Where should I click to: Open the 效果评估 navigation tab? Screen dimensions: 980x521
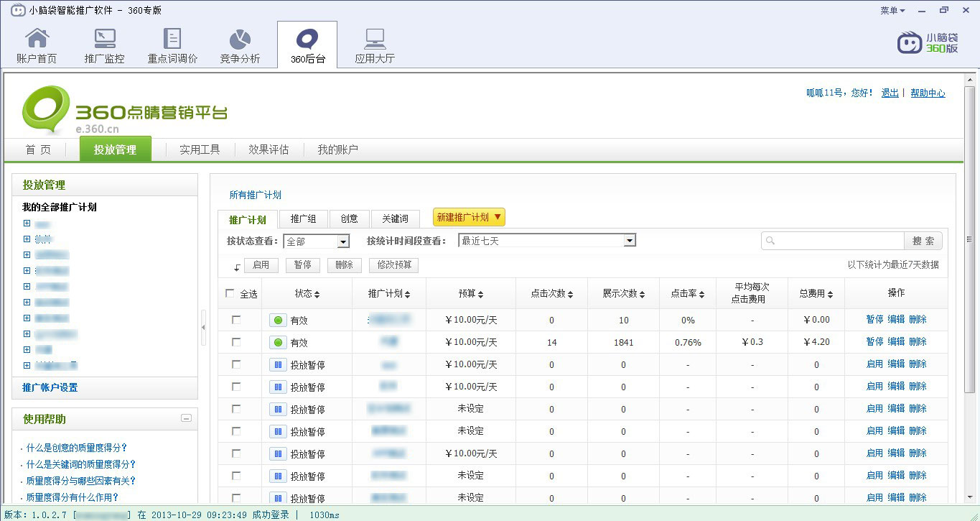[269, 149]
